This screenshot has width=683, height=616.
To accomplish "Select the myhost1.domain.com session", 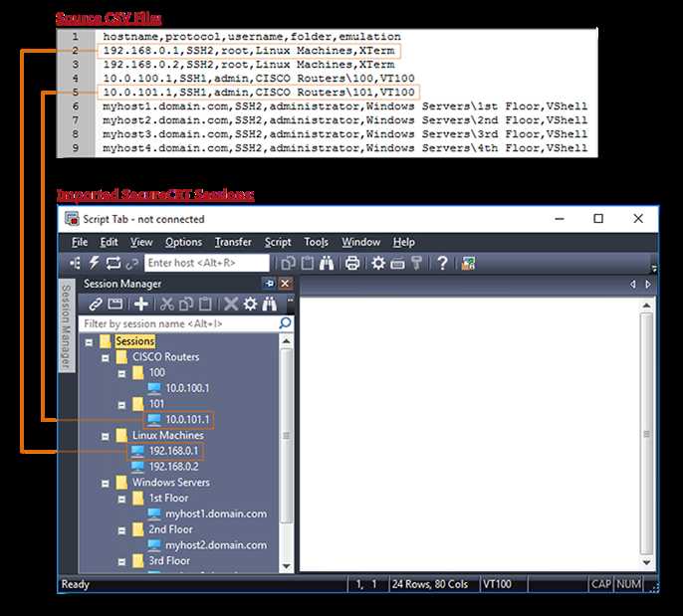I will (216, 513).
